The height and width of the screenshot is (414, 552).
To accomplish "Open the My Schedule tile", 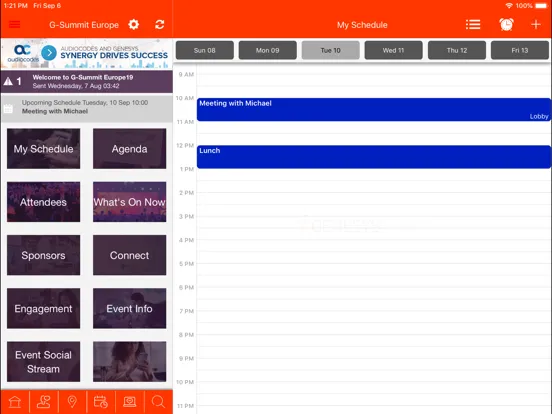I will point(44,149).
